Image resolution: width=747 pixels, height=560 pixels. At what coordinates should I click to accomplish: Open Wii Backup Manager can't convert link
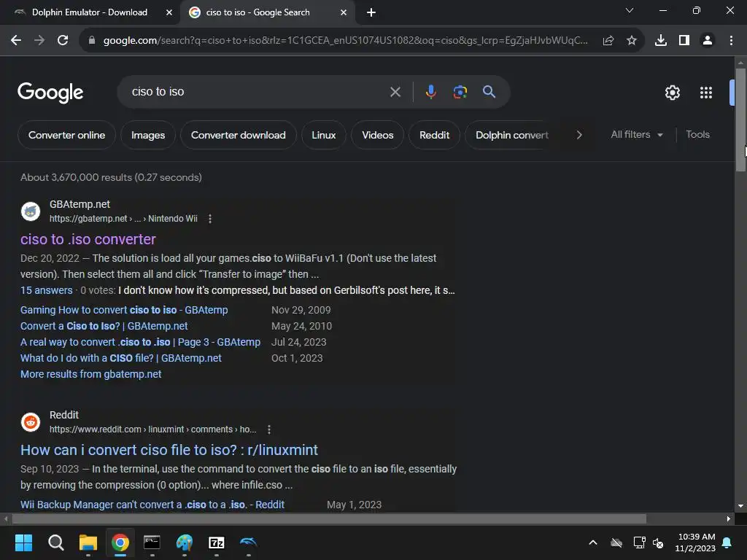(152, 505)
